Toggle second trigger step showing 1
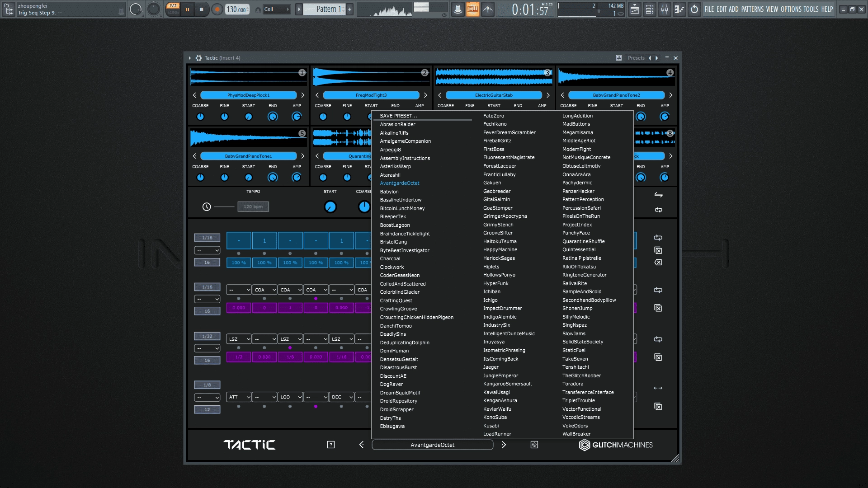868x488 pixels. [x=264, y=240]
